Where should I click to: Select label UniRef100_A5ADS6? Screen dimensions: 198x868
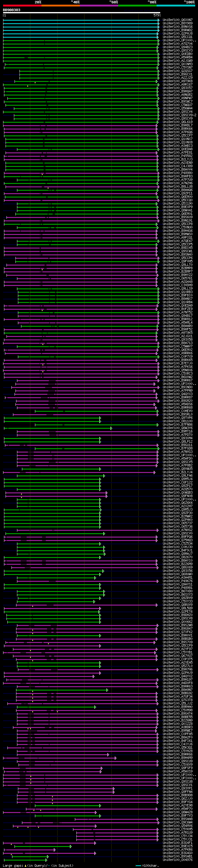click(x=178, y=404)
